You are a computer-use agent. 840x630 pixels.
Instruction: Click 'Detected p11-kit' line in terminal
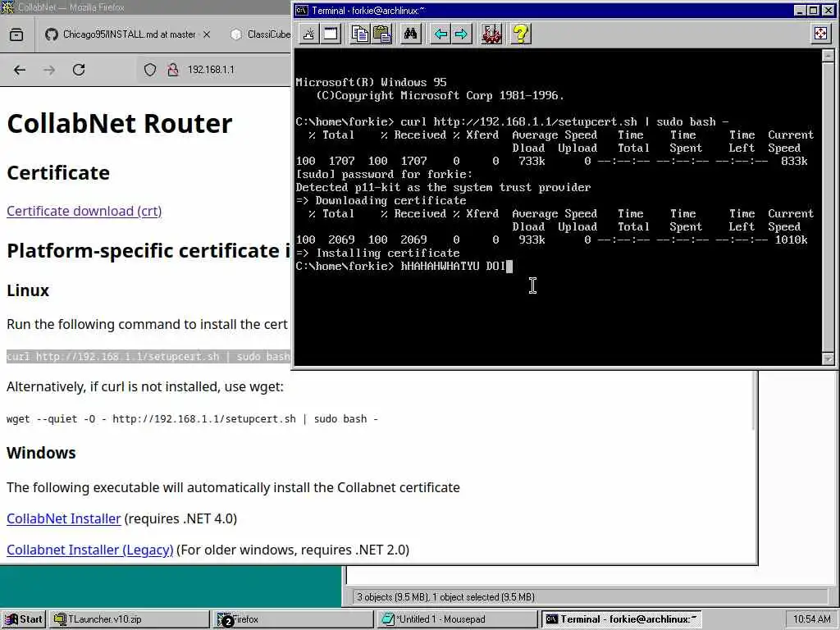pyautogui.click(x=443, y=188)
